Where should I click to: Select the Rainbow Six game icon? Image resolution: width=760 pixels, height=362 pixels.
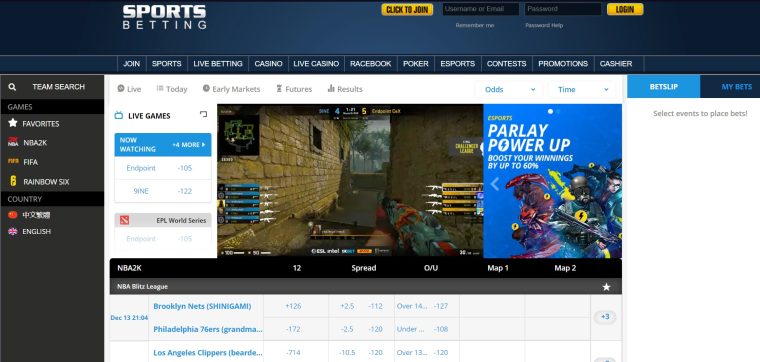13,181
